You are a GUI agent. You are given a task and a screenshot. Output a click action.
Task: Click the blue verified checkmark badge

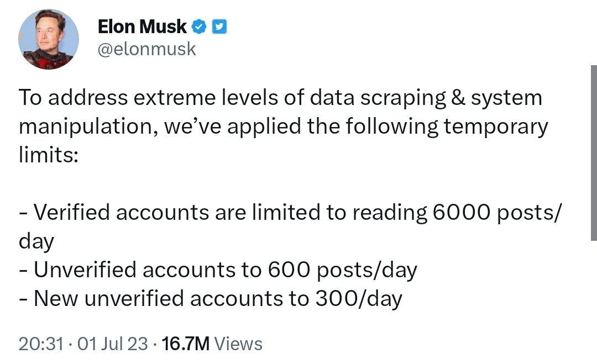pos(199,26)
